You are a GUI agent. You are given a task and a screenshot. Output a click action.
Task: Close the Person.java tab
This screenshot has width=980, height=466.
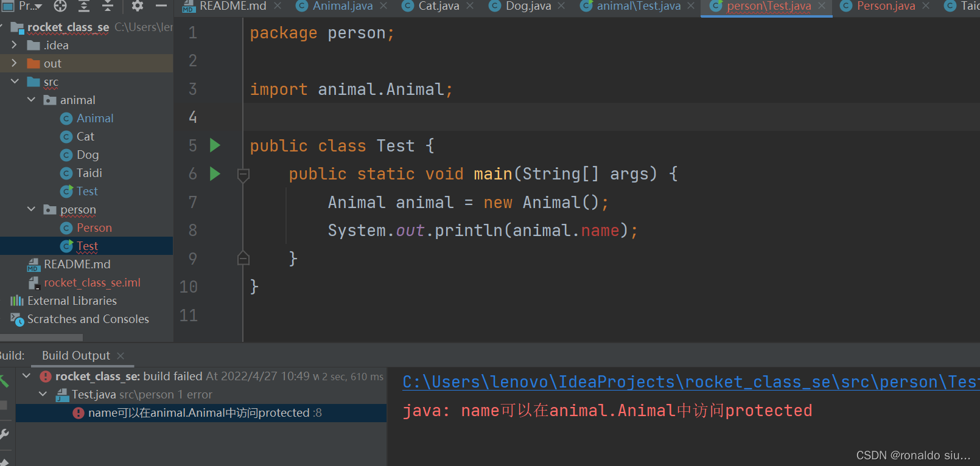[926, 6]
